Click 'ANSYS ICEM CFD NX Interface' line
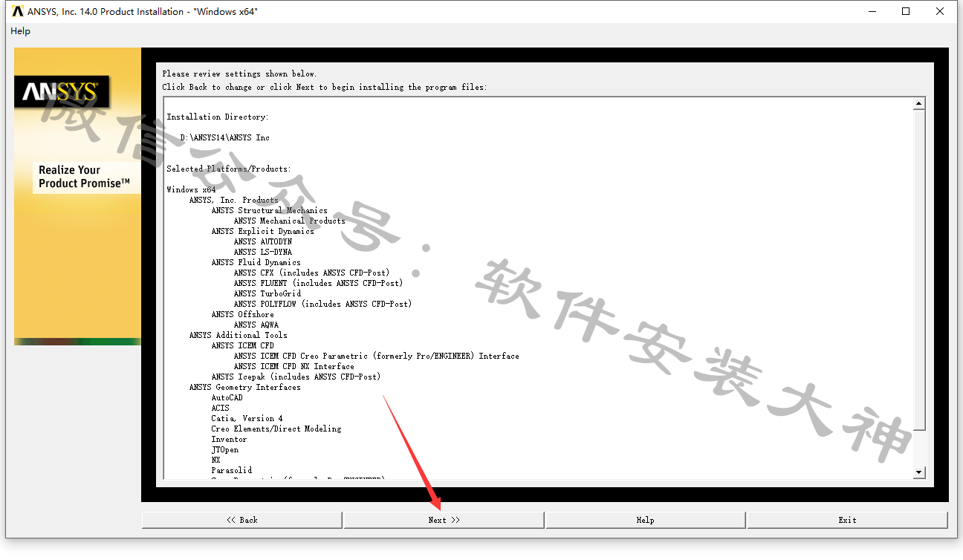 pos(294,366)
